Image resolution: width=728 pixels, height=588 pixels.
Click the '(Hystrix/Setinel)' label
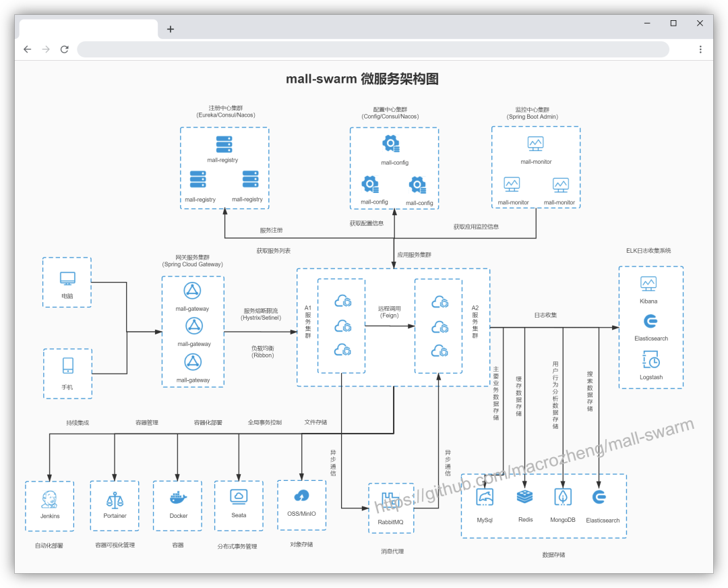[261, 318]
